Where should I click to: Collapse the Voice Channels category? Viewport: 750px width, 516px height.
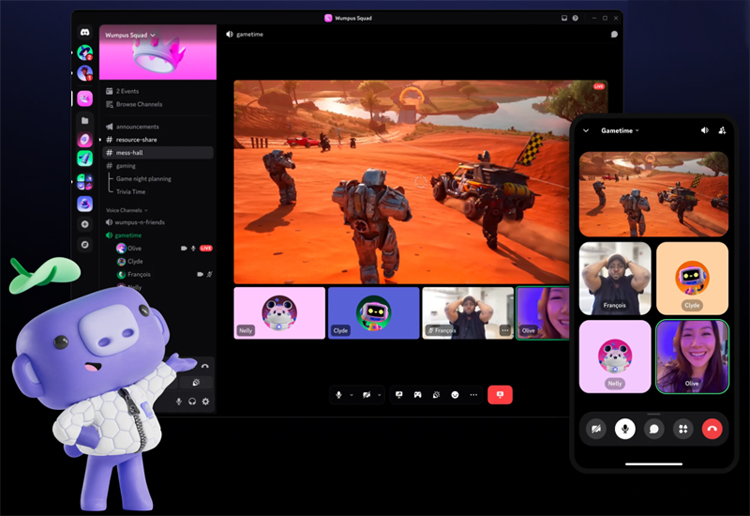click(126, 210)
